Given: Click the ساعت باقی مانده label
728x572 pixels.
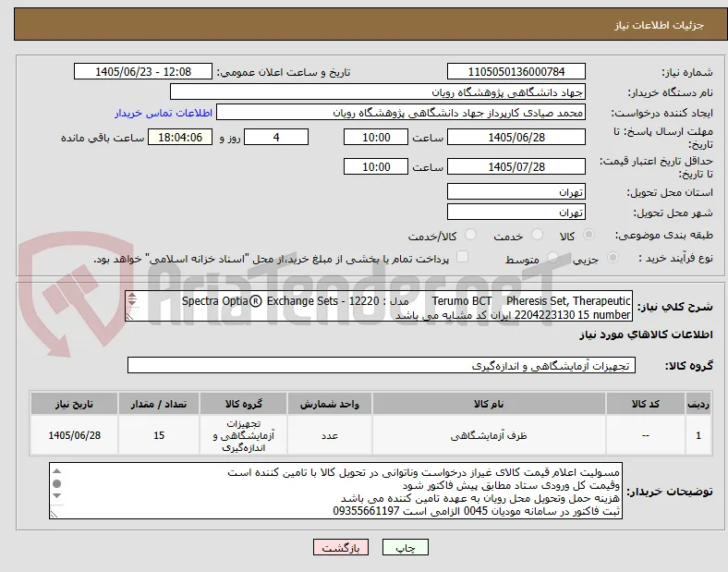Looking at the screenshot, I should coord(103,138).
